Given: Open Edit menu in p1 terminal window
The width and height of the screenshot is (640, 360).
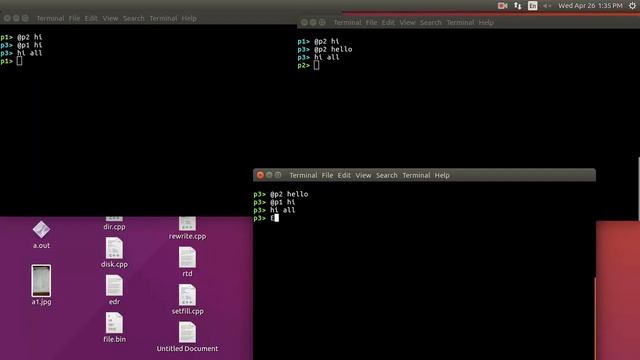Looking at the screenshot, I should pos(91,18).
